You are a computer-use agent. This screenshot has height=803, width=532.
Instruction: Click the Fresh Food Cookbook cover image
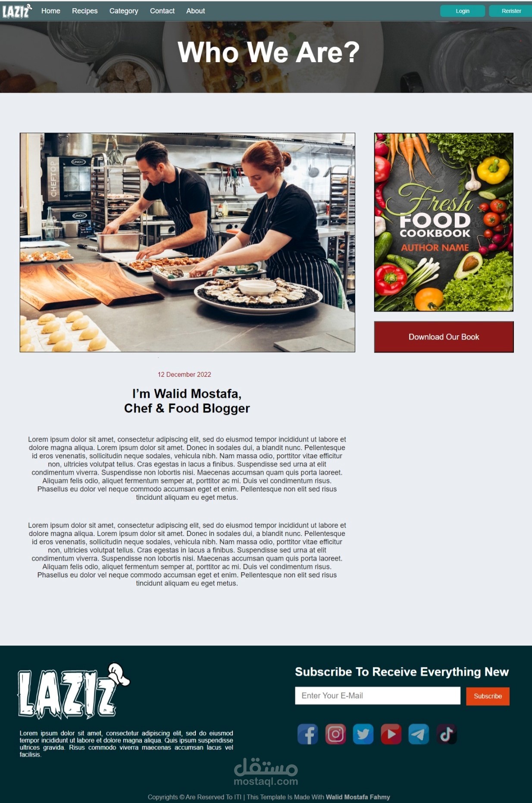(x=444, y=222)
